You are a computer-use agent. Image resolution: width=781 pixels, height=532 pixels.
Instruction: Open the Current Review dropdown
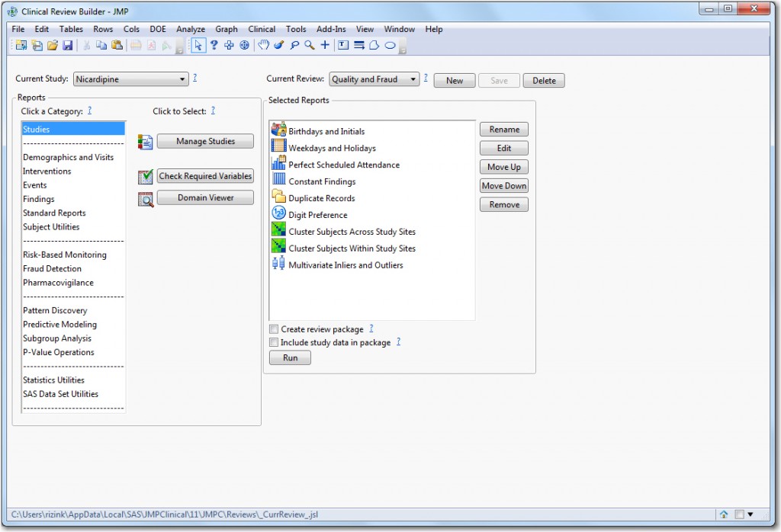click(x=374, y=79)
